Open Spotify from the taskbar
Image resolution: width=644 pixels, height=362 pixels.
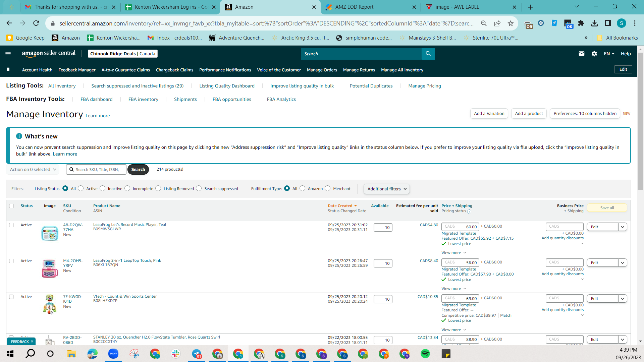pos(425,354)
